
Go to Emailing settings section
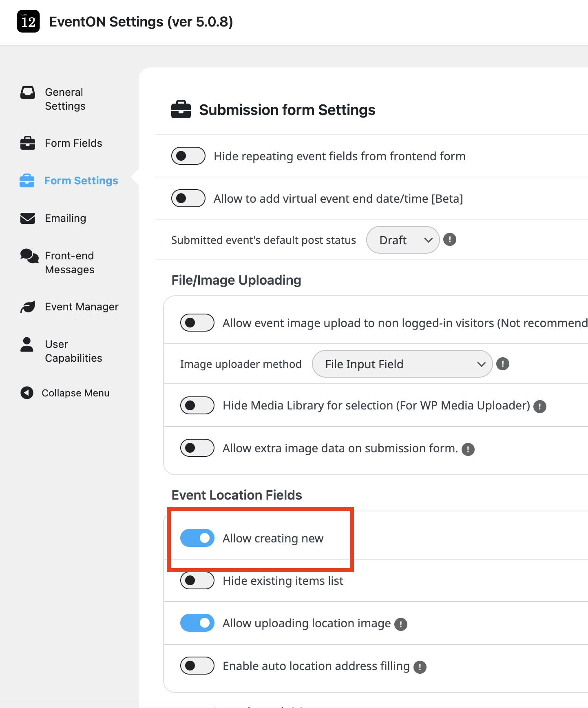pyautogui.click(x=65, y=218)
